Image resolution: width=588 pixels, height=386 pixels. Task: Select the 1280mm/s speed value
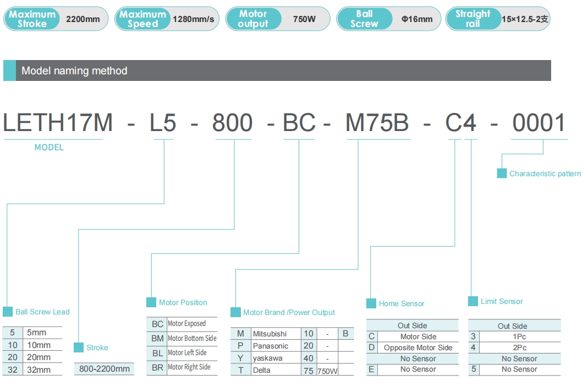(194, 19)
